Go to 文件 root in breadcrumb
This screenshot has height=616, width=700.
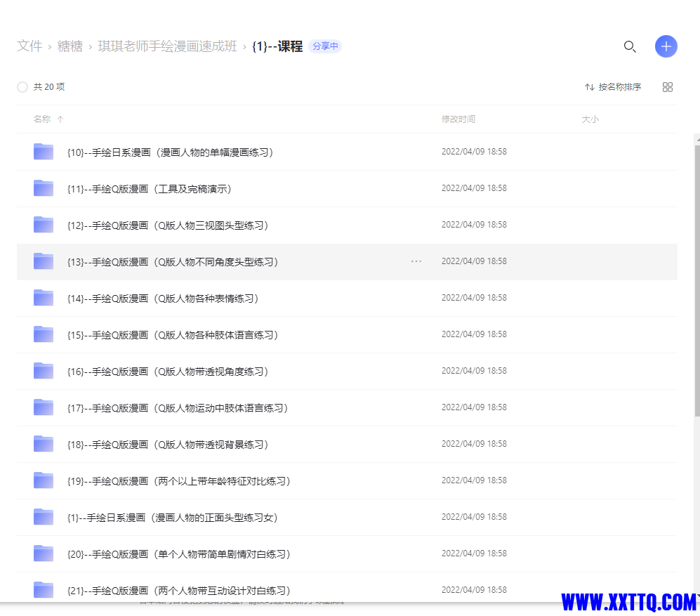coord(29,46)
